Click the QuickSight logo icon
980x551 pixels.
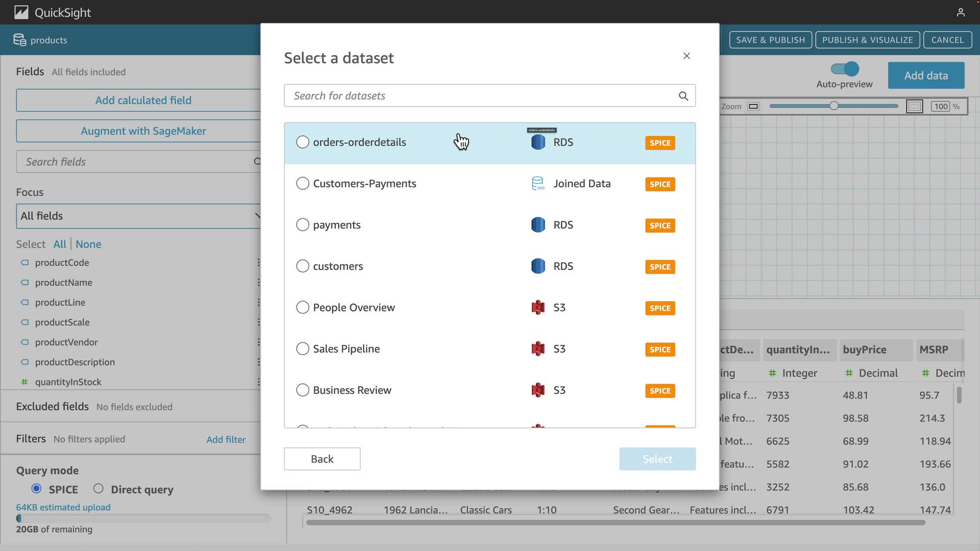coord(21,12)
